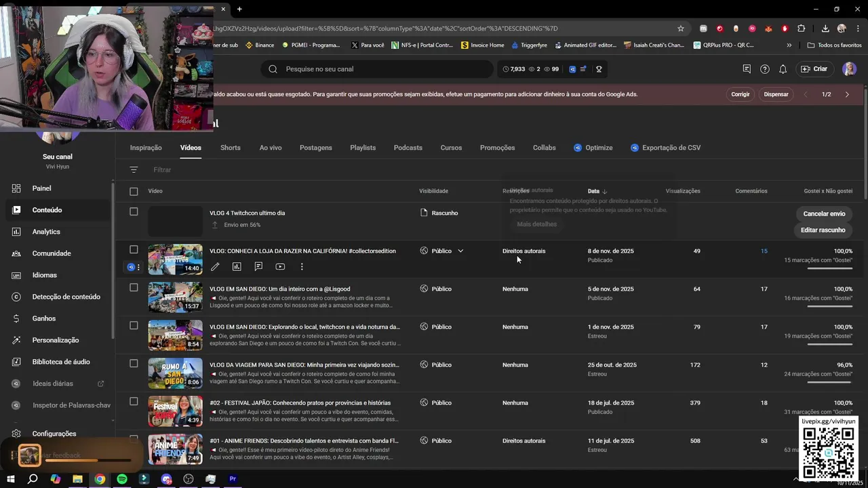
Task: Click the Corrigir banner button
Action: 741,94
